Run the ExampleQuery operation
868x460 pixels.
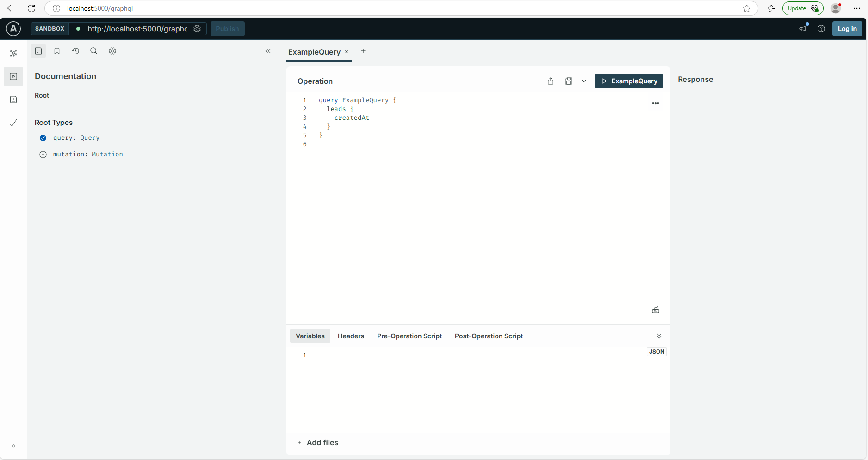(629, 81)
